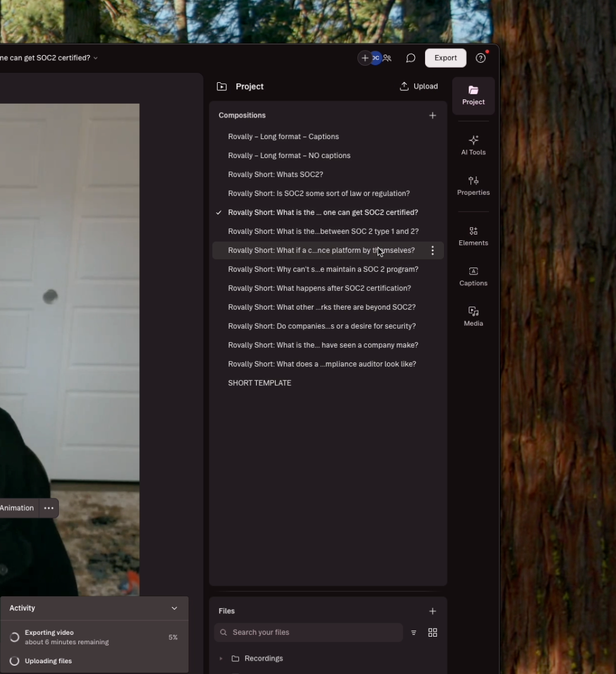Viewport: 616px width, 674px height.
Task: Open the Project sidebar tab
Action: pyautogui.click(x=473, y=96)
